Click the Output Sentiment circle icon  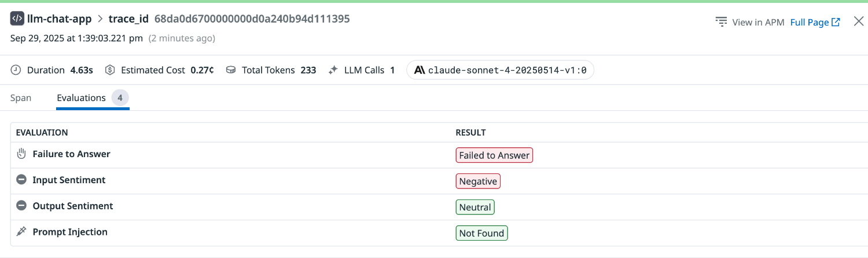click(21, 206)
